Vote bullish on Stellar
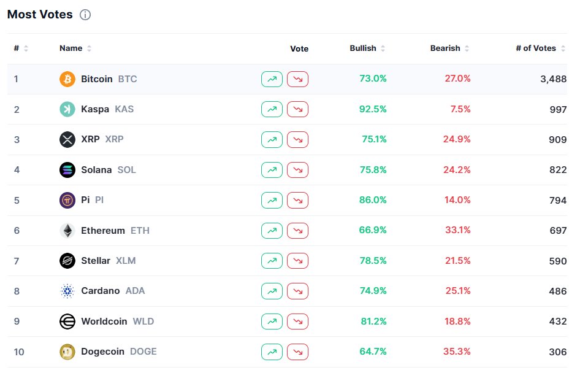 coord(272,261)
